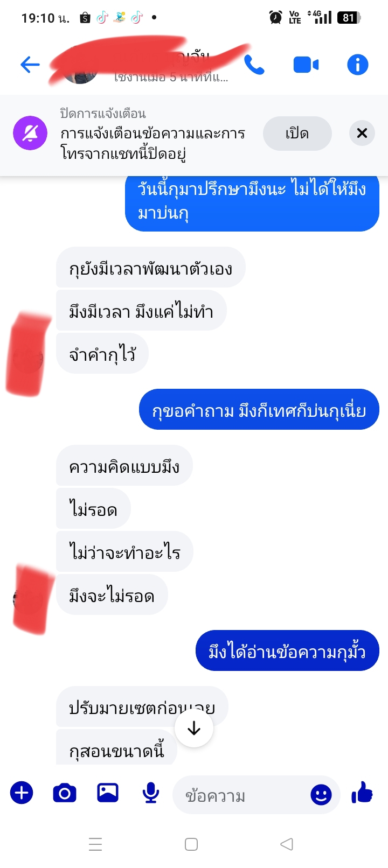Tap the Android back navigation triangle
Screen dimensions: 388x868
[x=287, y=844]
